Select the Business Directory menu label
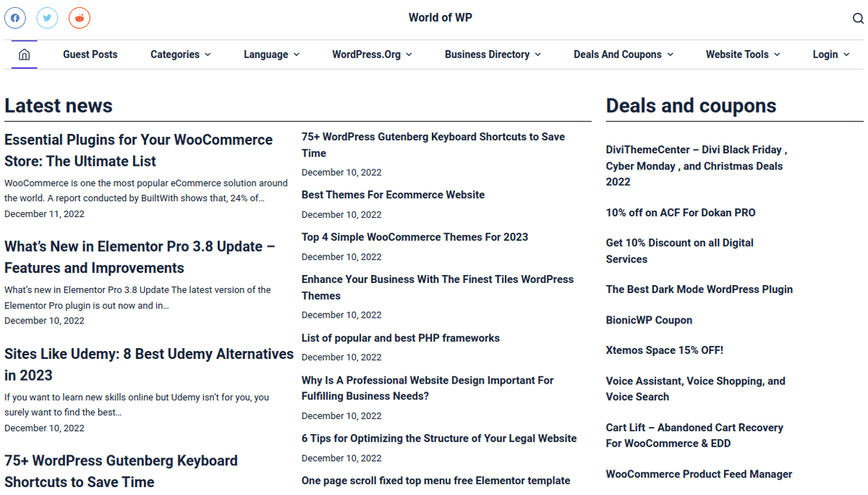868x495 pixels. 488,54
